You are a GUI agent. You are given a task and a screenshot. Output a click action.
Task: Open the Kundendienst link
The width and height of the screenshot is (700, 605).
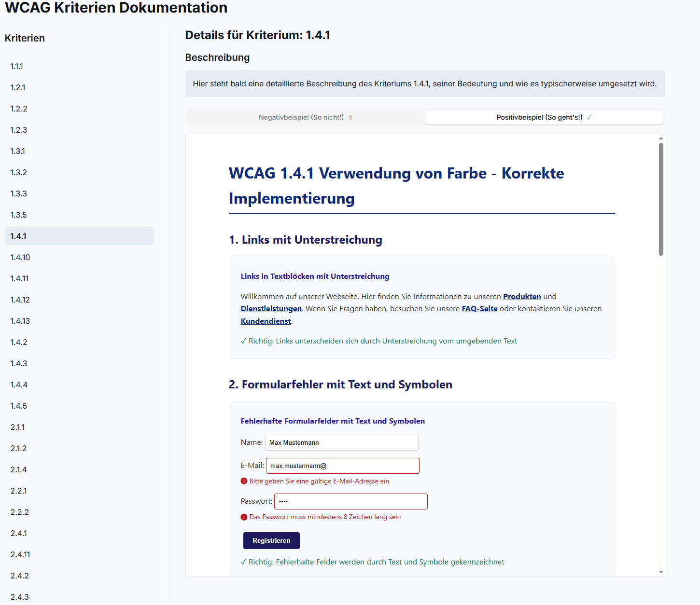point(266,321)
